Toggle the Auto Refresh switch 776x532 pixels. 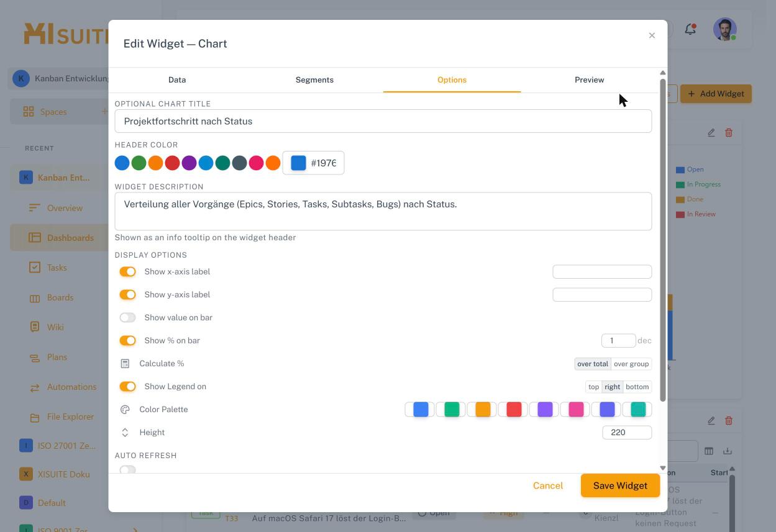(127, 470)
